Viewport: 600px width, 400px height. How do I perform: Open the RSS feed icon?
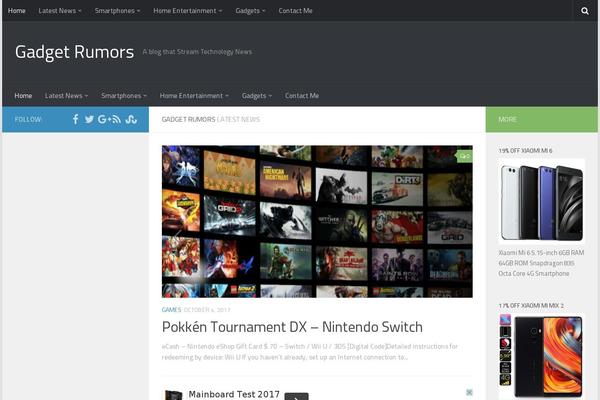pyautogui.click(x=117, y=119)
